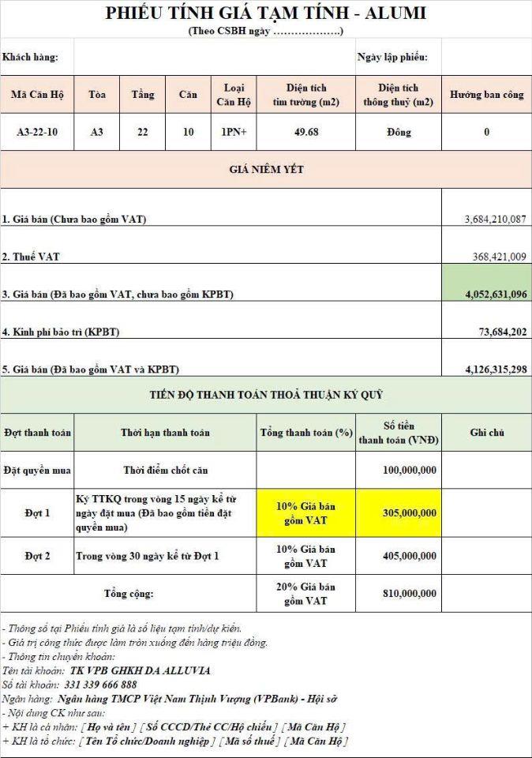Select the '4. Kinh phí bảo trì (KPBT)' label

[x=61, y=332]
